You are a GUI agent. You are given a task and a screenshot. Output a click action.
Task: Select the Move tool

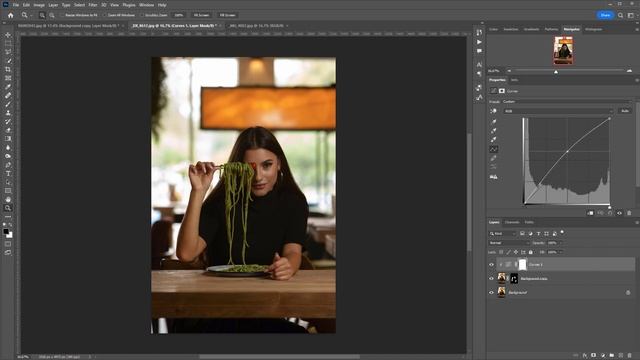[x=8, y=35]
